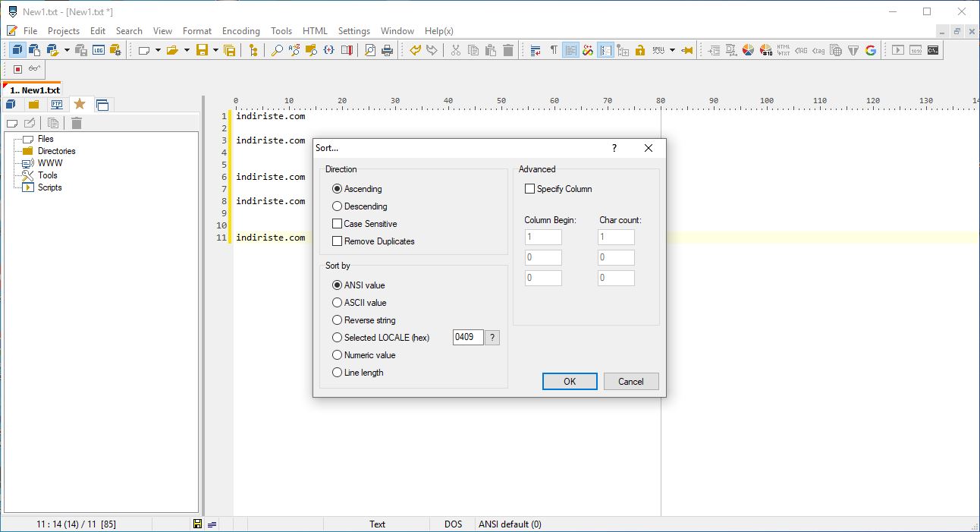Click the yellow pin icon in toolbar
Screen dimensions: 980x532
click(x=687, y=50)
